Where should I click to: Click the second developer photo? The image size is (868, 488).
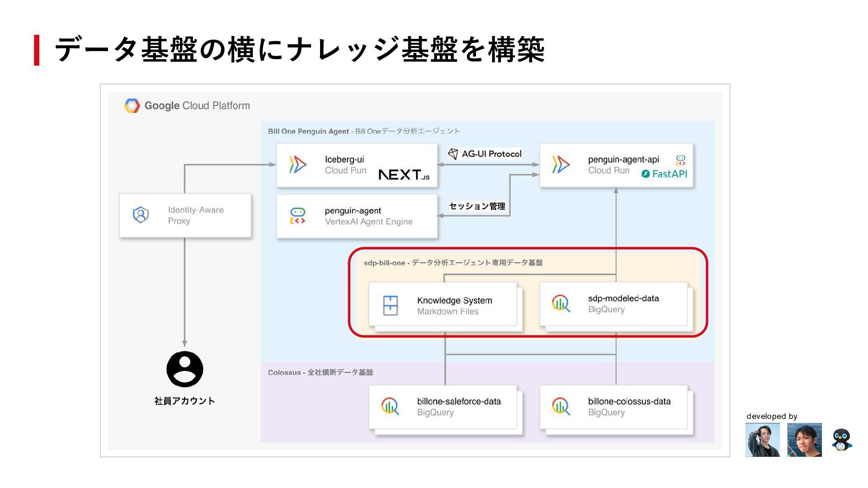coord(804,440)
